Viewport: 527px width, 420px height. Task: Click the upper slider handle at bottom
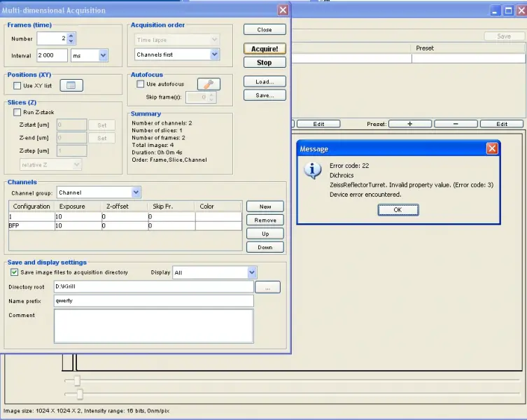(x=78, y=381)
